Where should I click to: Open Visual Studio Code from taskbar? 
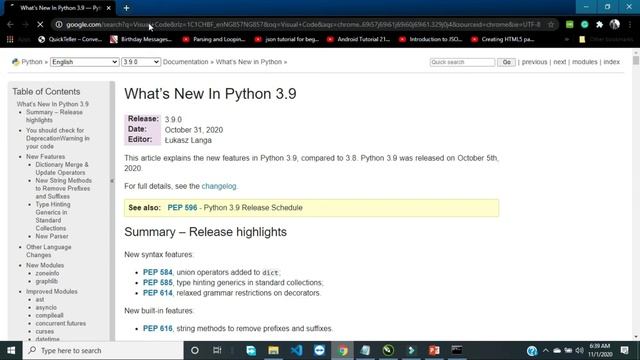pyautogui.click(x=296, y=350)
